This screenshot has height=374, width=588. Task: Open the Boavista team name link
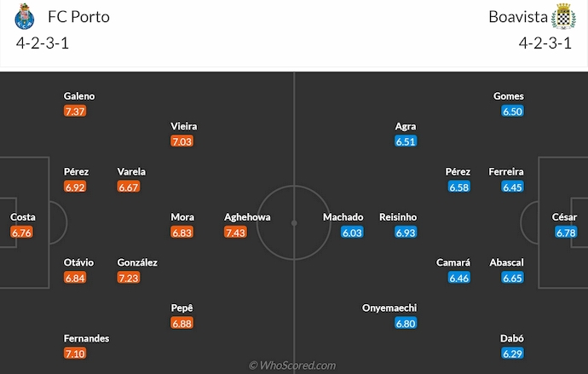click(516, 17)
